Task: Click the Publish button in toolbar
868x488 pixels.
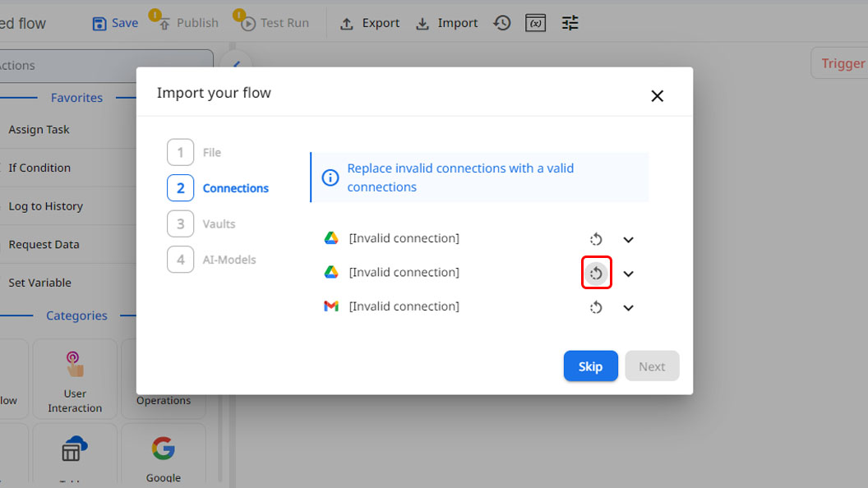Action: [189, 23]
